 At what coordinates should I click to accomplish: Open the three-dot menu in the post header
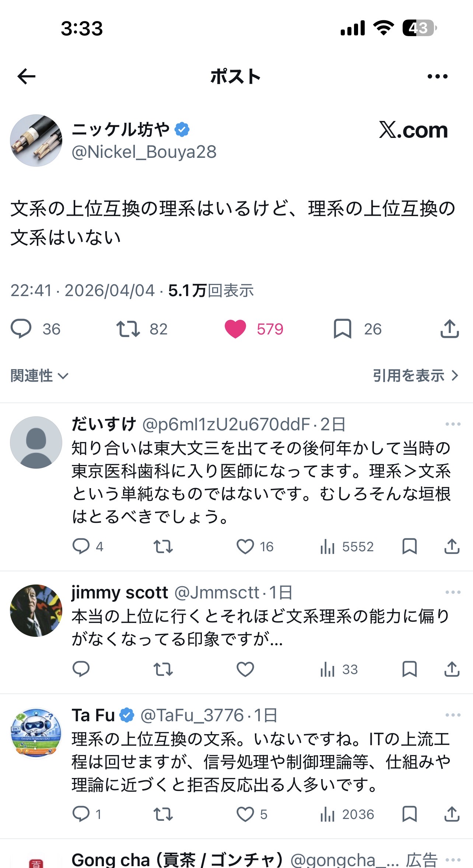tap(437, 77)
